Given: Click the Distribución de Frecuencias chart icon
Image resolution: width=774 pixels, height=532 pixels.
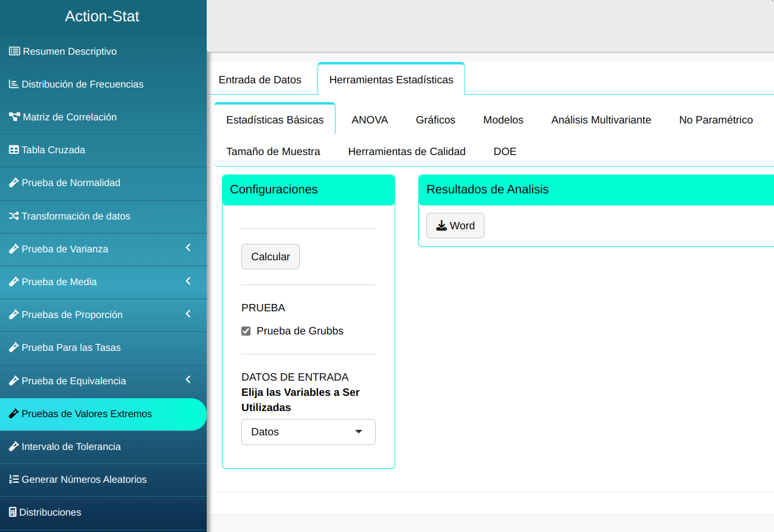Looking at the screenshot, I should 14,85.
